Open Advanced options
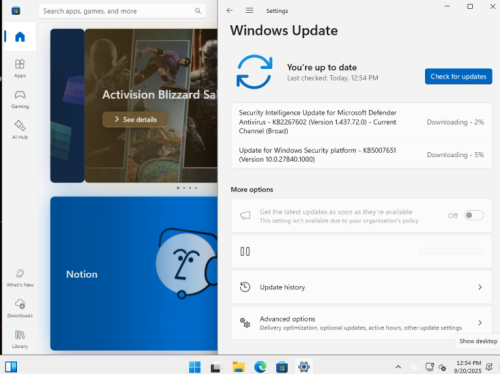 [361, 323]
